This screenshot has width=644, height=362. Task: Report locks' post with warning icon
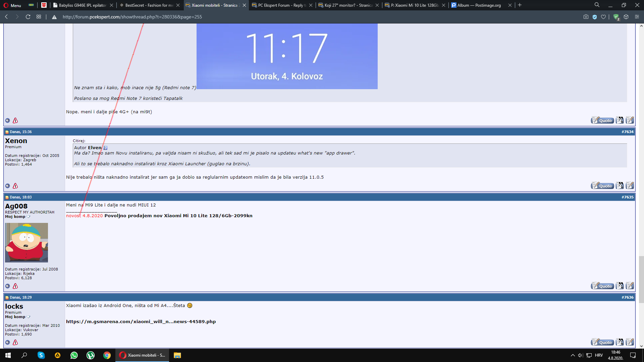coord(15,342)
